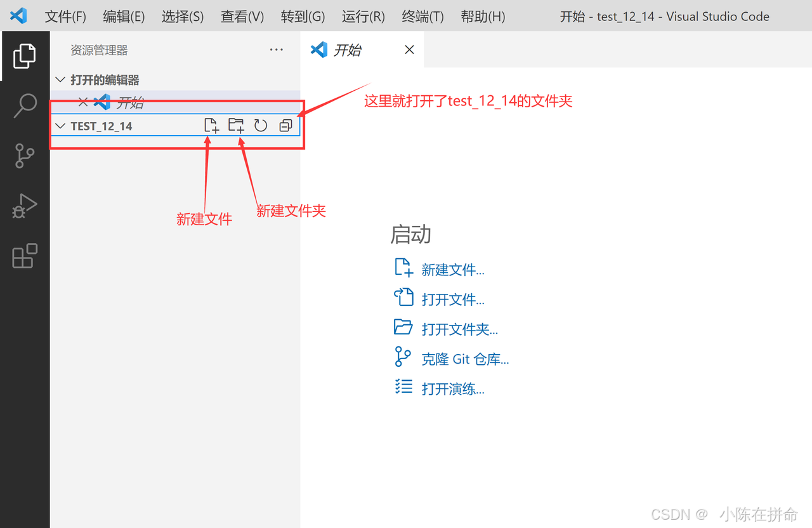Image resolution: width=812 pixels, height=528 pixels.
Task: Close 开始 entry in open editors list
Action: click(x=82, y=102)
